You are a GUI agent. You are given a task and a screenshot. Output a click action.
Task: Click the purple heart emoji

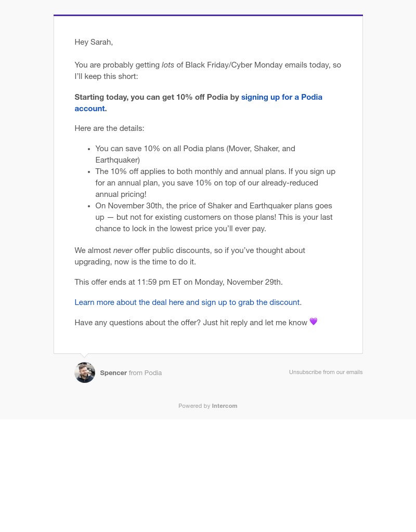pos(314,321)
